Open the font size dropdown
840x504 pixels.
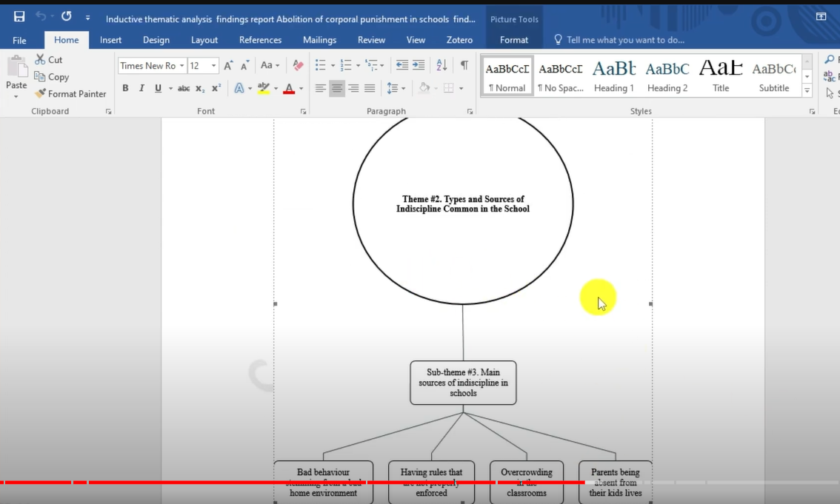pyautogui.click(x=214, y=66)
